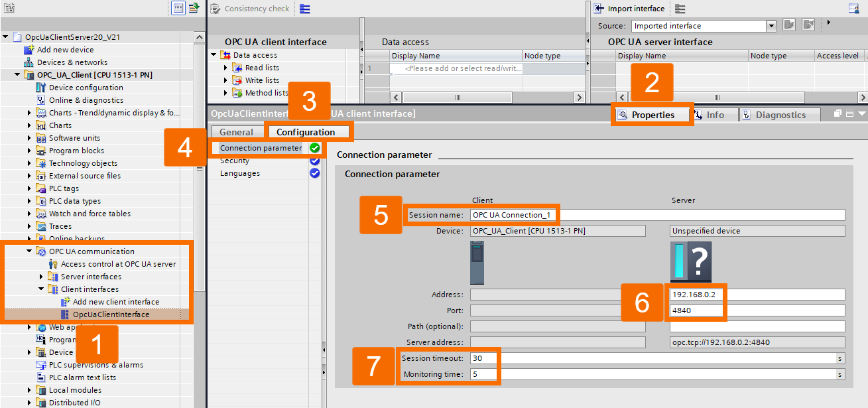Select the Technology objects tree item
The width and height of the screenshot is (868, 408).
click(83, 163)
